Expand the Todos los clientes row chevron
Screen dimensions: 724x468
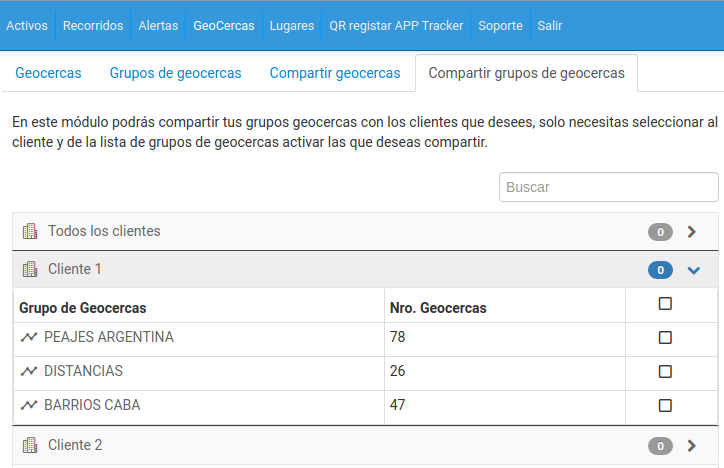(692, 232)
